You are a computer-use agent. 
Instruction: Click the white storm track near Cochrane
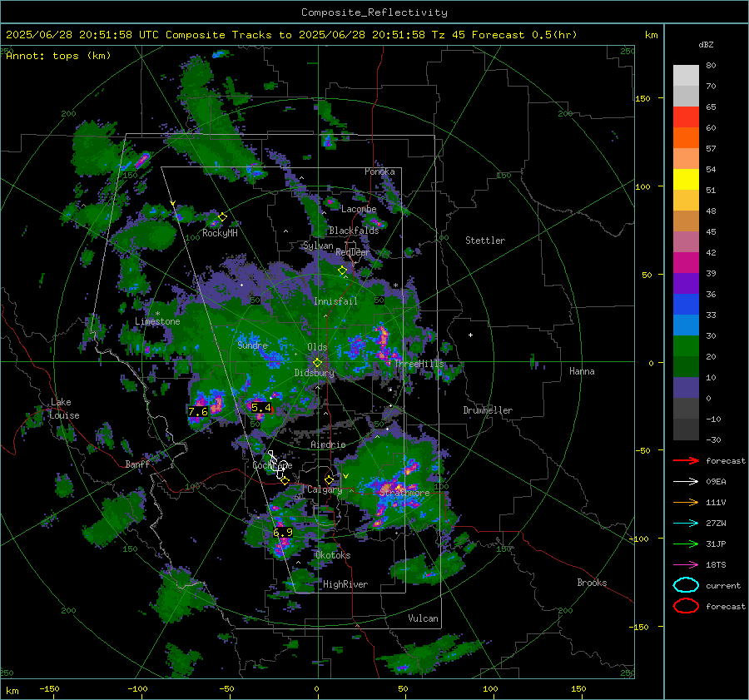pos(277,464)
